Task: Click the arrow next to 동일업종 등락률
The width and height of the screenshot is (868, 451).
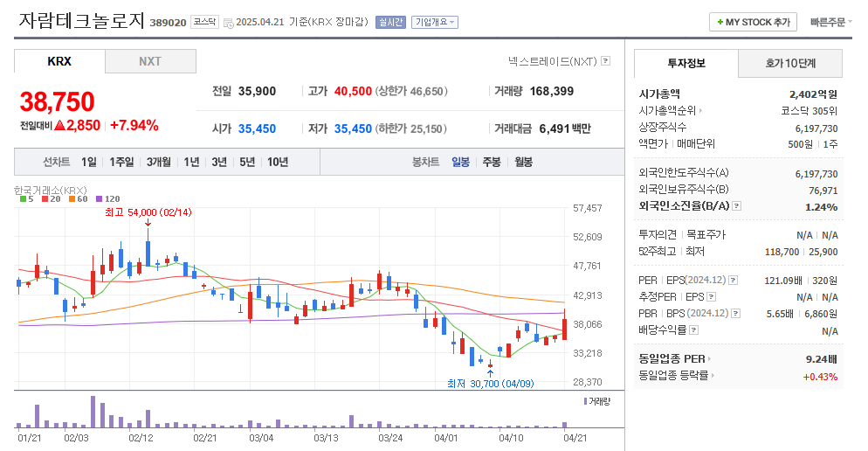Action: point(713,376)
